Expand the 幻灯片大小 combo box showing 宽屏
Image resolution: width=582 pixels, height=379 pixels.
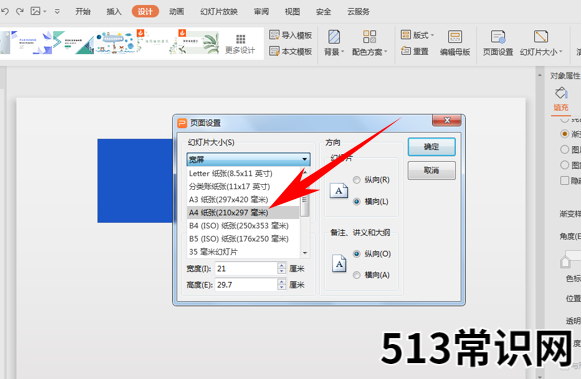(x=248, y=159)
